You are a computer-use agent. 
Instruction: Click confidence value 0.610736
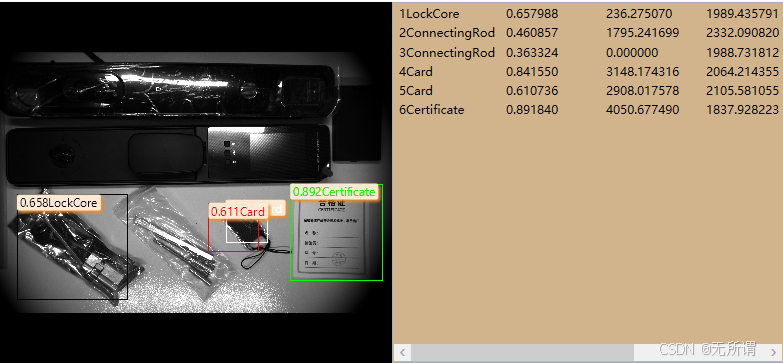(x=532, y=90)
